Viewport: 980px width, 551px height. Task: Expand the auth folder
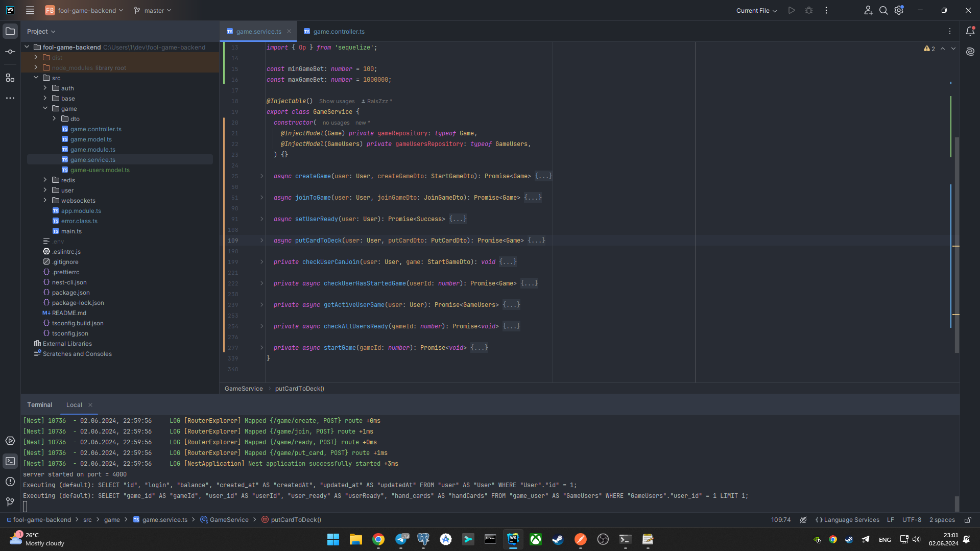(x=45, y=88)
